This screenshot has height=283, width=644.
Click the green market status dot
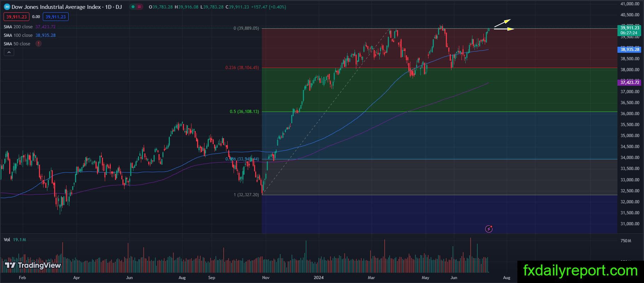(133, 7)
